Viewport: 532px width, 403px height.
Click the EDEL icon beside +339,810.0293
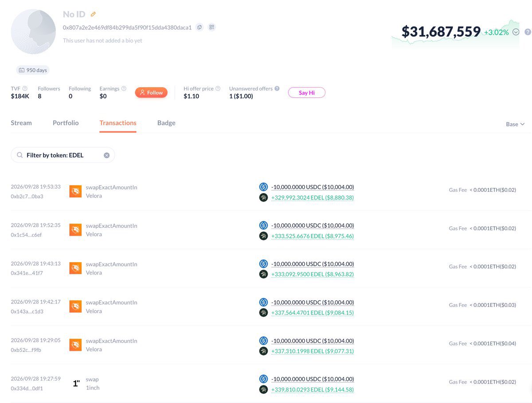click(263, 390)
